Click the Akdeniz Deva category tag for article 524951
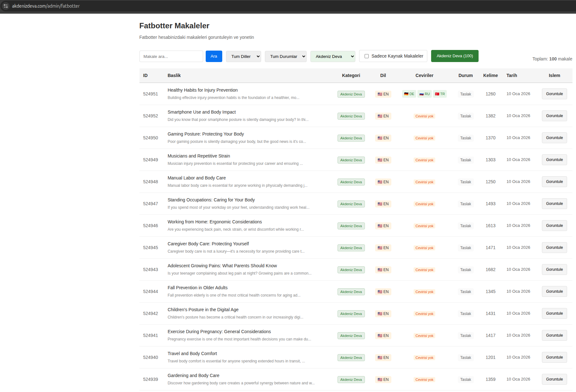 [x=351, y=94]
